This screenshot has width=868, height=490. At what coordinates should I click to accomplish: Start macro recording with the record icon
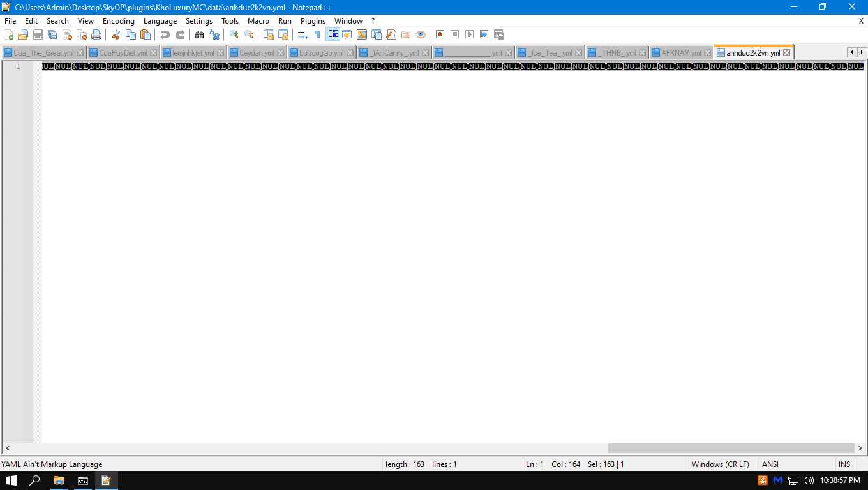click(440, 34)
